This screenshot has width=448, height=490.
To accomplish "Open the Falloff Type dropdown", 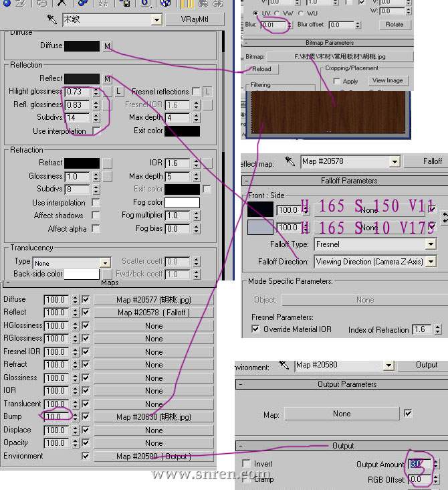I will (431, 244).
